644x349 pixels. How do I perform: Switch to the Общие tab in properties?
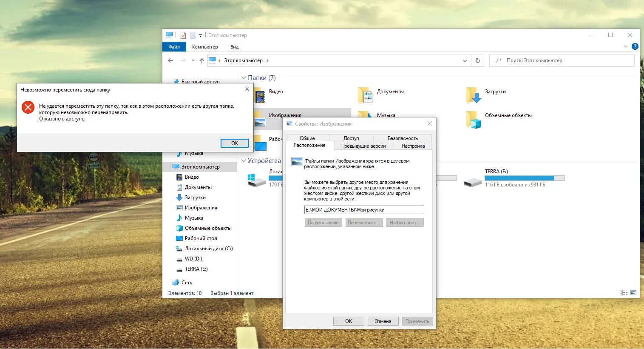pos(307,138)
